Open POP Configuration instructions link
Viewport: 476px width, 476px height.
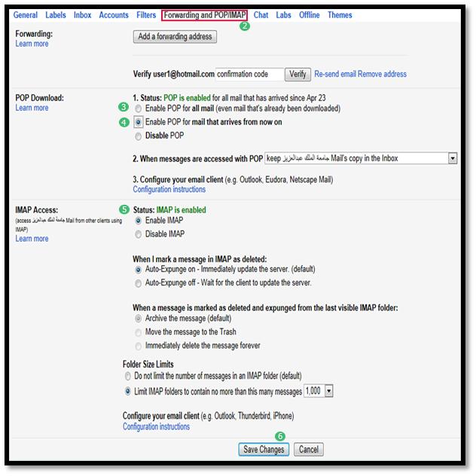pos(169,189)
